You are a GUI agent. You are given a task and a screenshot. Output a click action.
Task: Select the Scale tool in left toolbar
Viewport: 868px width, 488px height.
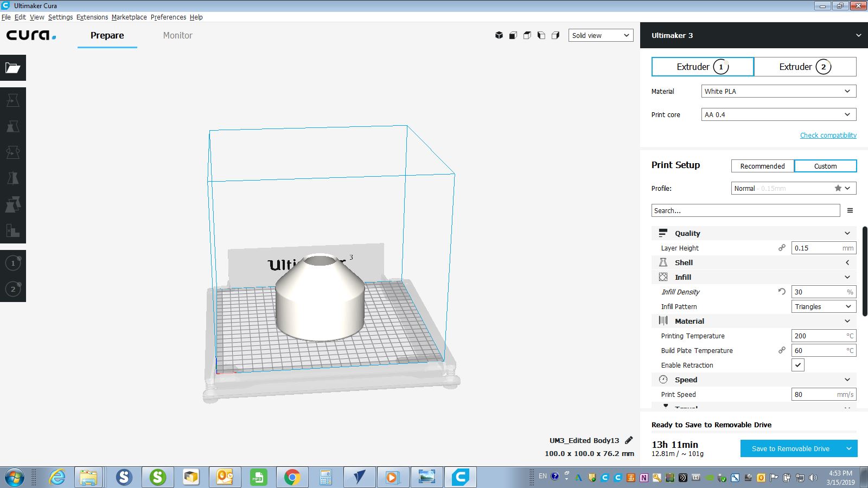(13, 126)
